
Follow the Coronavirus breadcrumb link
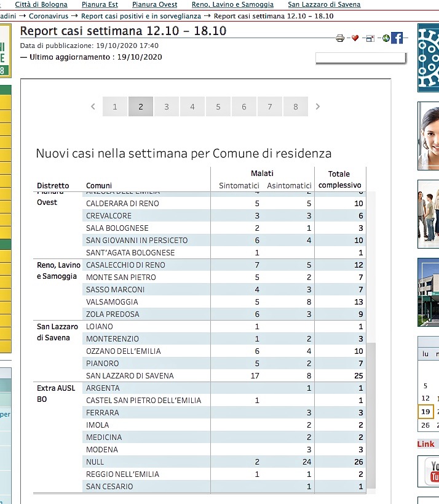click(x=49, y=16)
